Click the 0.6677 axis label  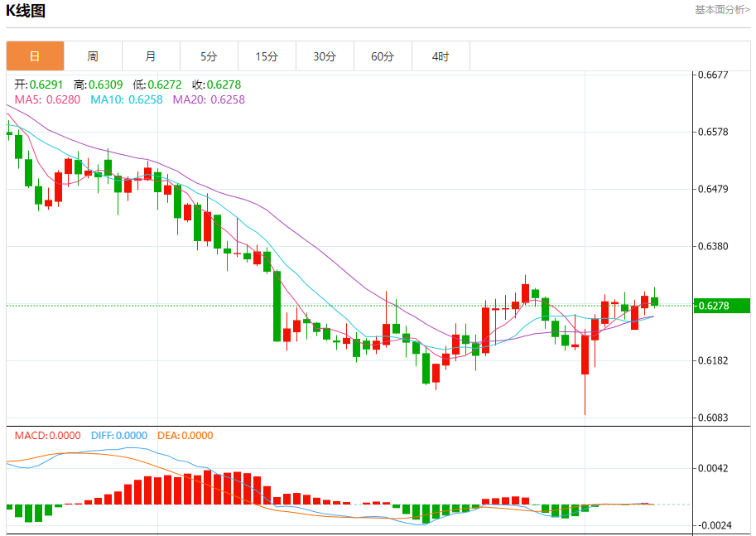click(713, 75)
